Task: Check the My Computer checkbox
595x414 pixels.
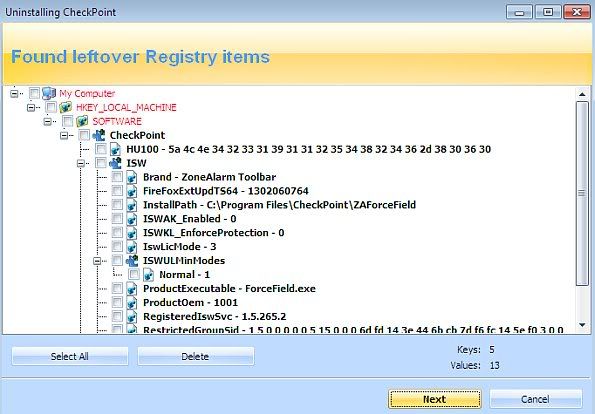Action: pos(34,93)
